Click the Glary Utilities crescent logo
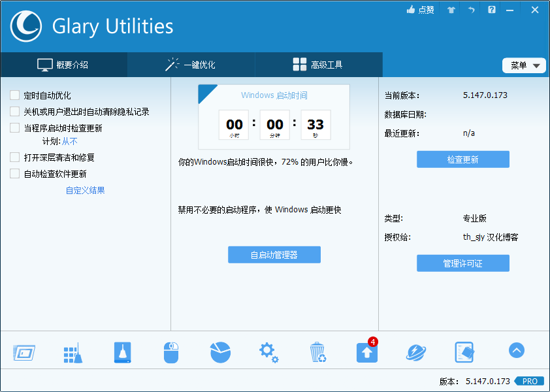 pyautogui.click(x=26, y=26)
